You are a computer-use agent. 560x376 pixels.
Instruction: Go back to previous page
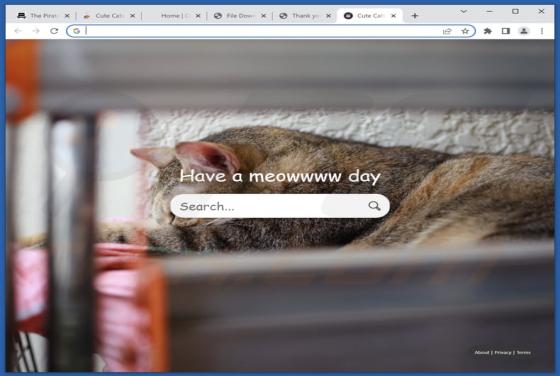[x=18, y=31]
